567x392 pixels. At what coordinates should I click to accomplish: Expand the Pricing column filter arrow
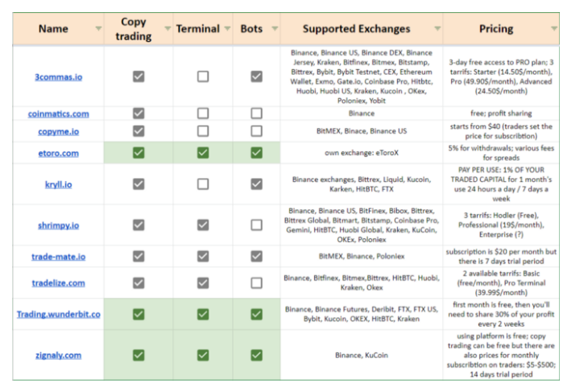(x=554, y=29)
